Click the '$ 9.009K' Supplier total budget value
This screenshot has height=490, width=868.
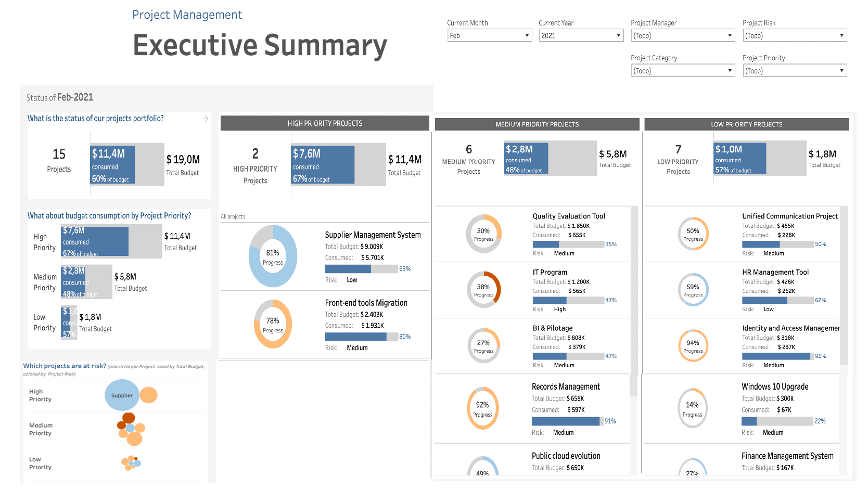pos(372,247)
